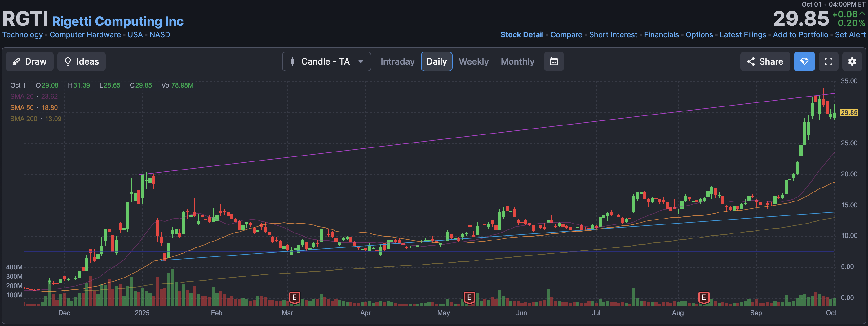This screenshot has width=868, height=326.
Task: Click the Share button
Action: coord(765,61)
